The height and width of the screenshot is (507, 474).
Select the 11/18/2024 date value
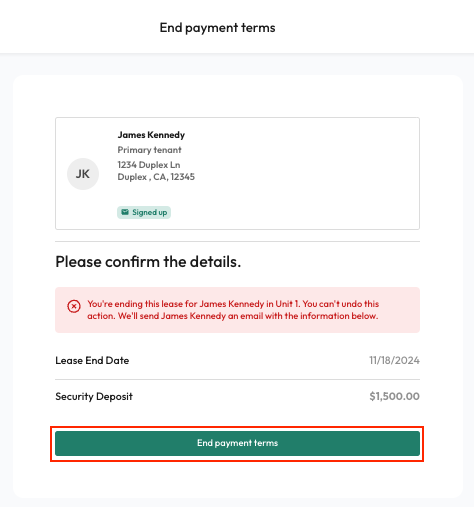tap(394, 360)
